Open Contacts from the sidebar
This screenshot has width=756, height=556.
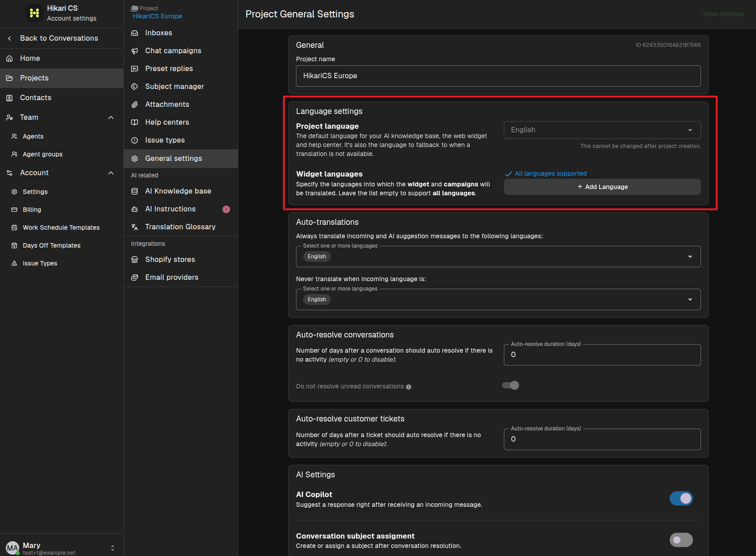[62, 98]
